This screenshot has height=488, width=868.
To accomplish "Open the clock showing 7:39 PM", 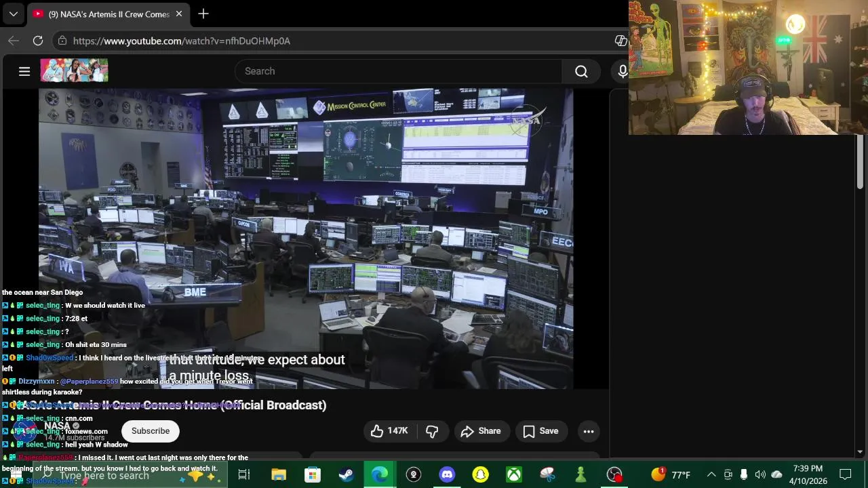I will 808,474.
